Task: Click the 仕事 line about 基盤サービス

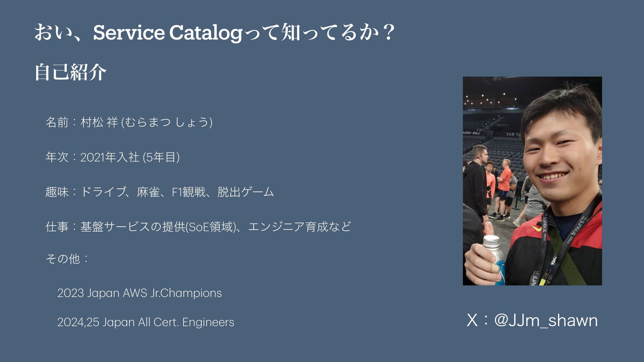Action: pyautogui.click(x=198, y=227)
